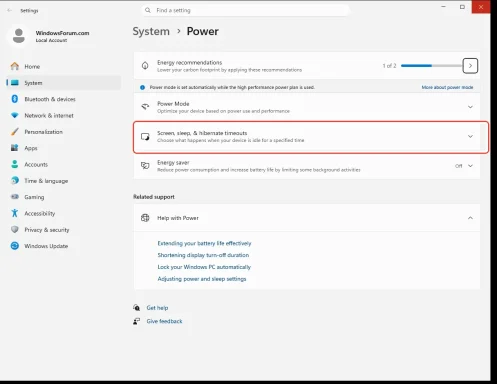Click the Time & language globe icon
497x384 pixels.
pyautogui.click(x=15, y=180)
